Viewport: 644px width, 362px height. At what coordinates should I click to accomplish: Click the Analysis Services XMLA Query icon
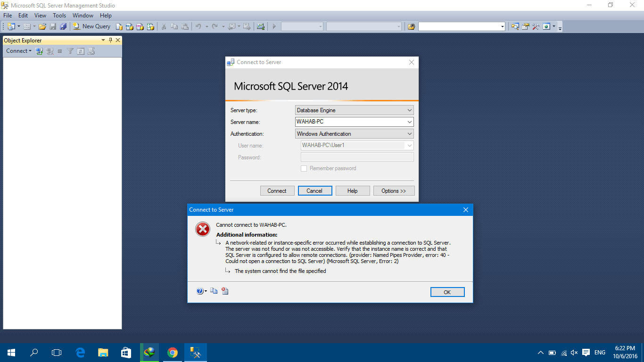pyautogui.click(x=150, y=26)
